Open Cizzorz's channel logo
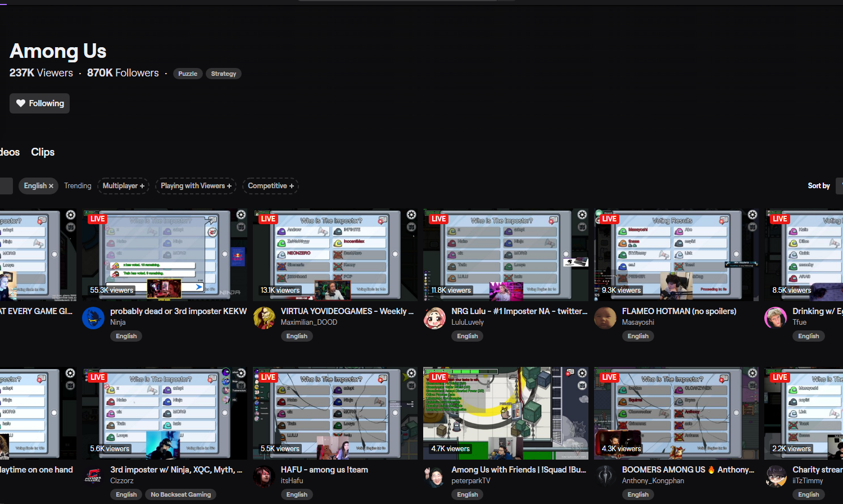The height and width of the screenshot is (504, 843). click(93, 476)
